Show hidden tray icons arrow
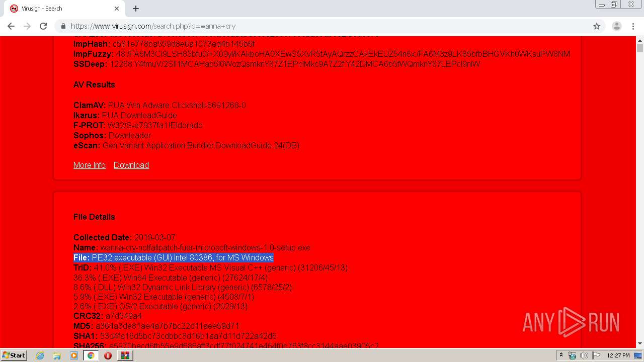The height and width of the screenshot is (362, 644). point(561,355)
